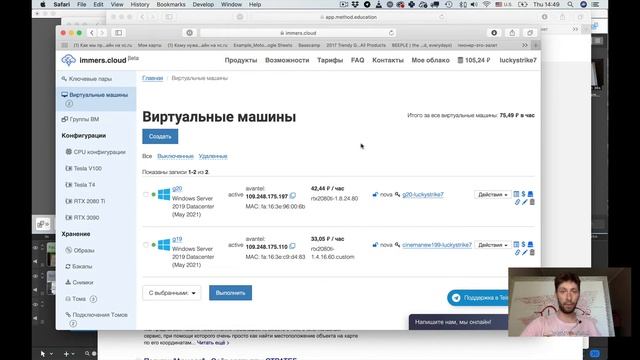
Task: Click the trash delete icon for g20
Action: 532,202
